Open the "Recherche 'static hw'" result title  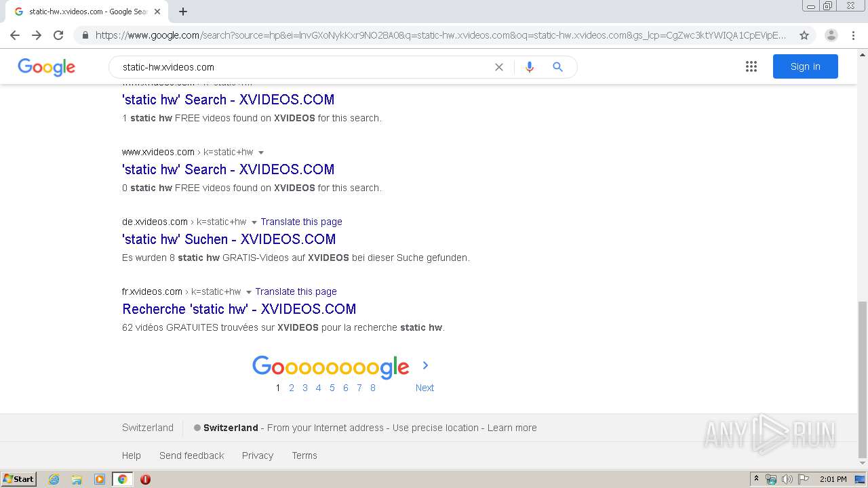[239, 309]
